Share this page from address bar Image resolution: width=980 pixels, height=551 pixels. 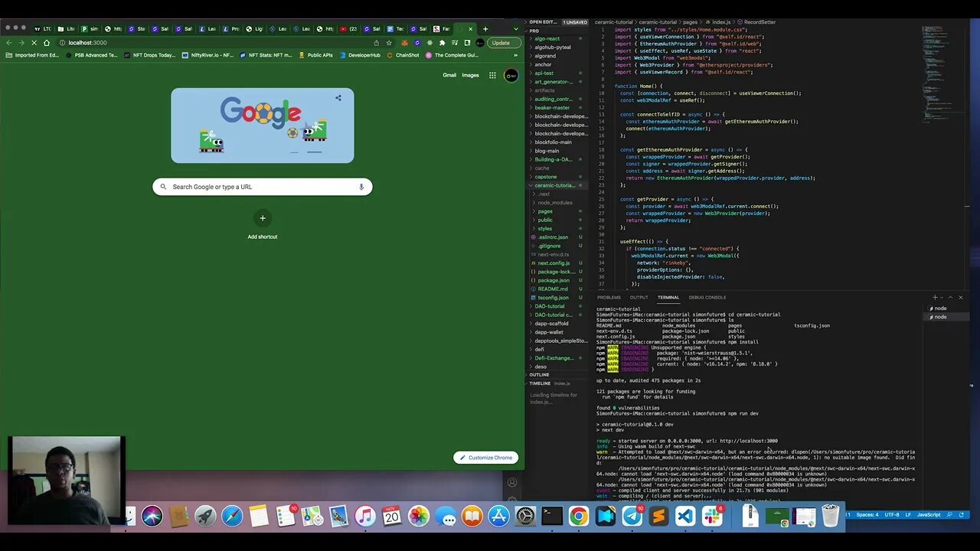(376, 43)
